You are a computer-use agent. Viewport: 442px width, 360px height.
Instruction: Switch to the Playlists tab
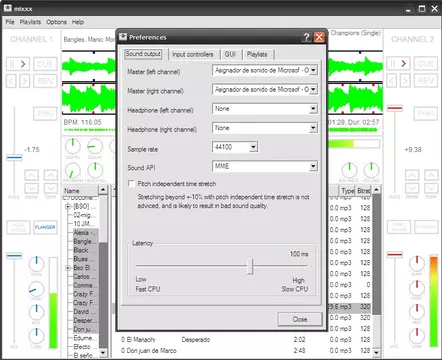point(257,54)
